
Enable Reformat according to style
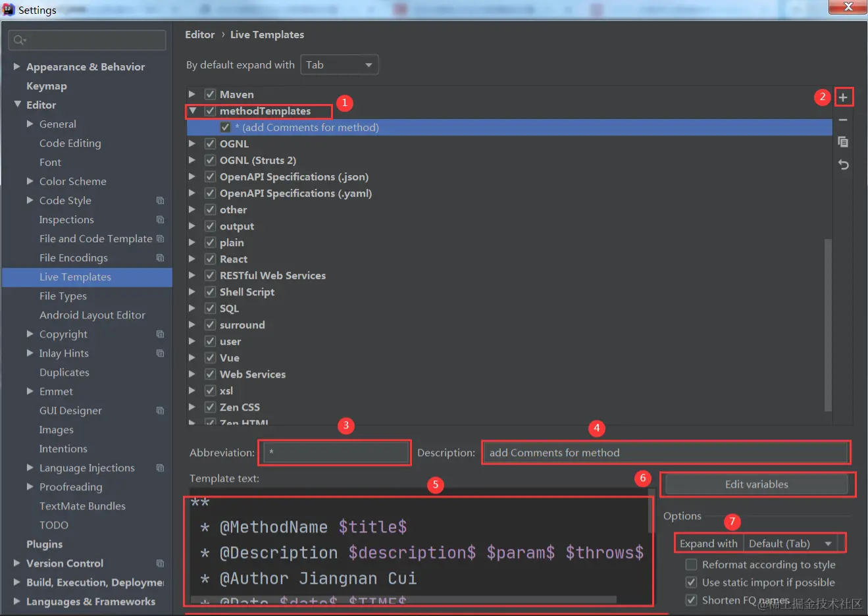click(691, 564)
